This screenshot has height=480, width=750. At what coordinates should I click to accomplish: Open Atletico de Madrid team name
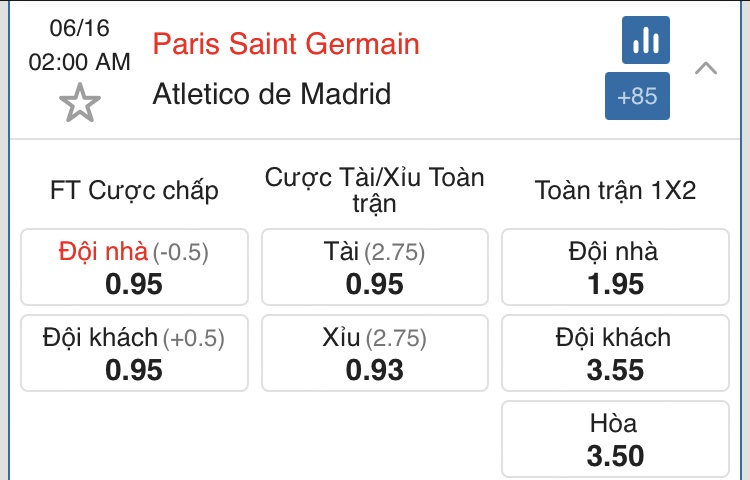coord(272,94)
